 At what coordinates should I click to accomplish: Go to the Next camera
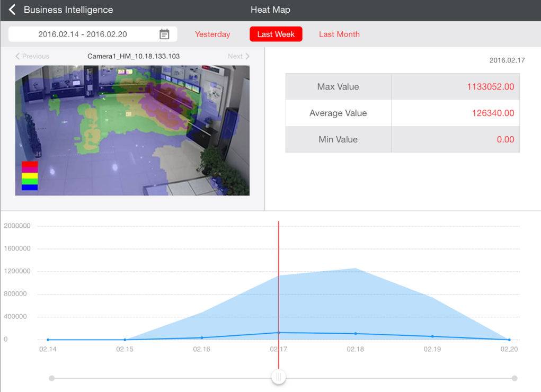coord(238,56)
